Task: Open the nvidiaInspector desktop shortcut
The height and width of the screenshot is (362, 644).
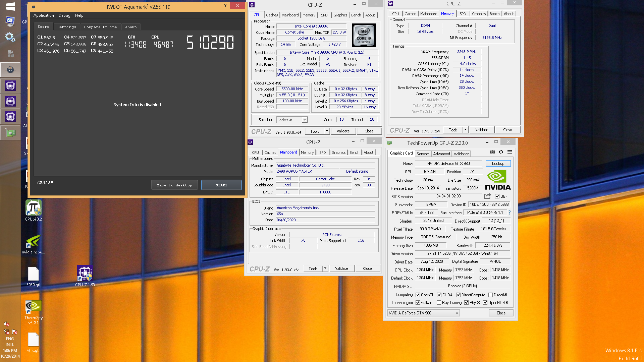Action: (x=33, y=244)
